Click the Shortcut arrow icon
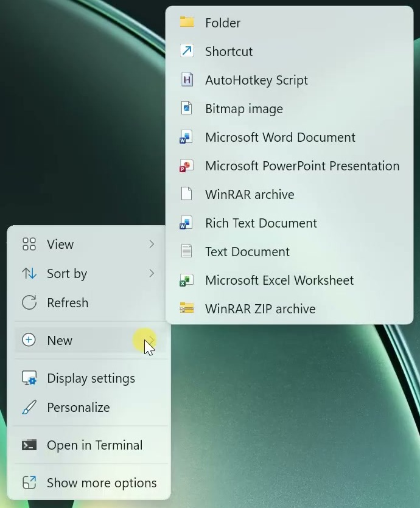The width and height of the screenshot is (420, 508). coord(187,51)
